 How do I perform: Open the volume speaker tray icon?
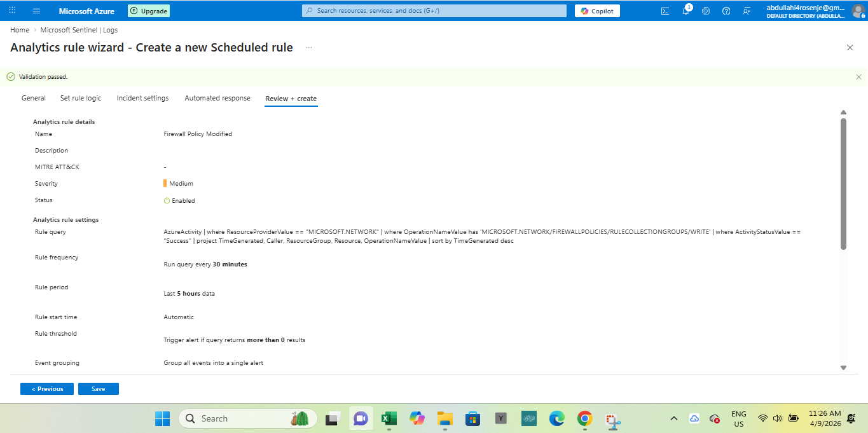777,418
